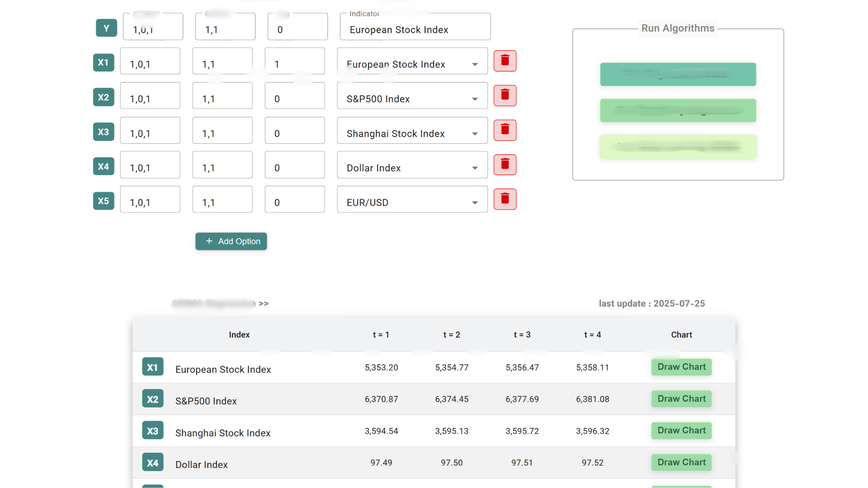Viewport: 868px width, 488px height.
Task: Click the Chart column header
Action: (x=681, y=335)
